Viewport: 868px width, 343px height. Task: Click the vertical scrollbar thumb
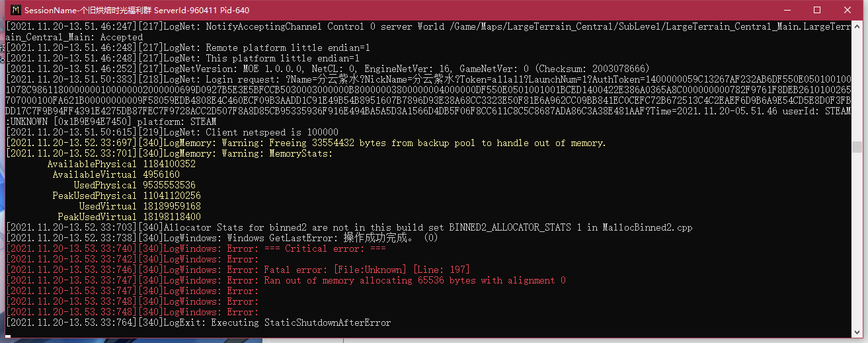pos(857,147)
